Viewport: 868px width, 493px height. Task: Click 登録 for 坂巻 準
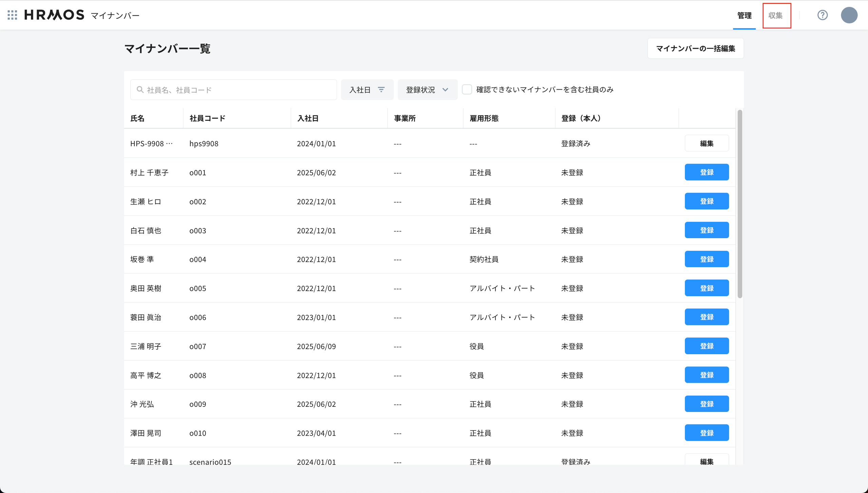707,259
